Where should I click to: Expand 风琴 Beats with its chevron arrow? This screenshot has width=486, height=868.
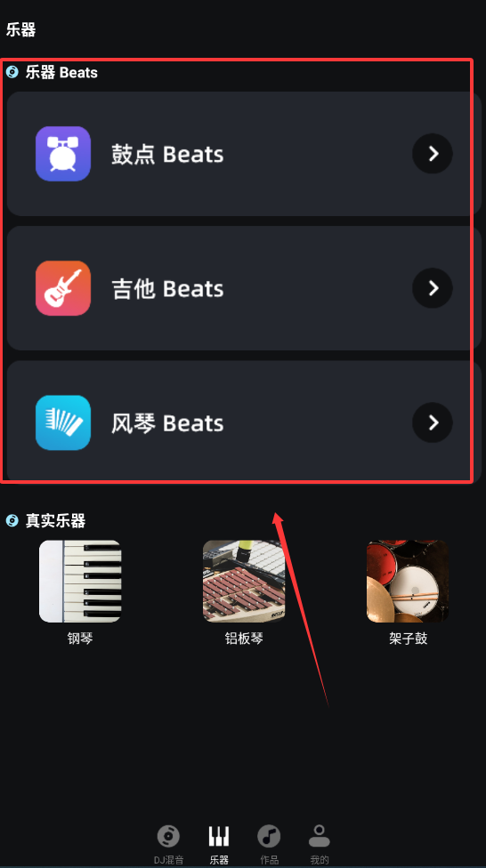[433, 423]
